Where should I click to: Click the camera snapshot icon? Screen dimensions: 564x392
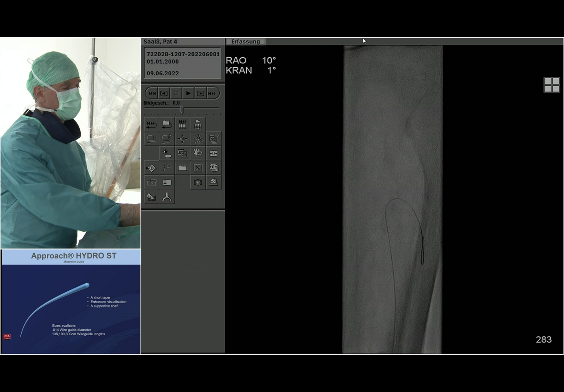point(198,182)
